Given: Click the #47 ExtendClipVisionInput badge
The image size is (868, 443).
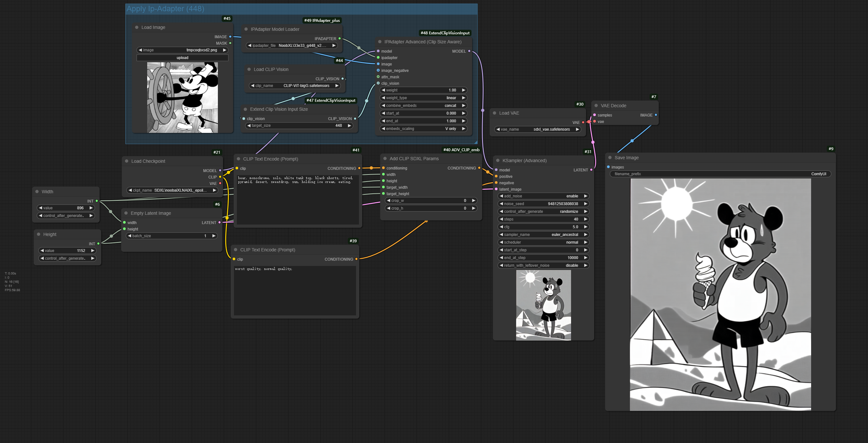Looking at the screenshot, I should (331, 100).
